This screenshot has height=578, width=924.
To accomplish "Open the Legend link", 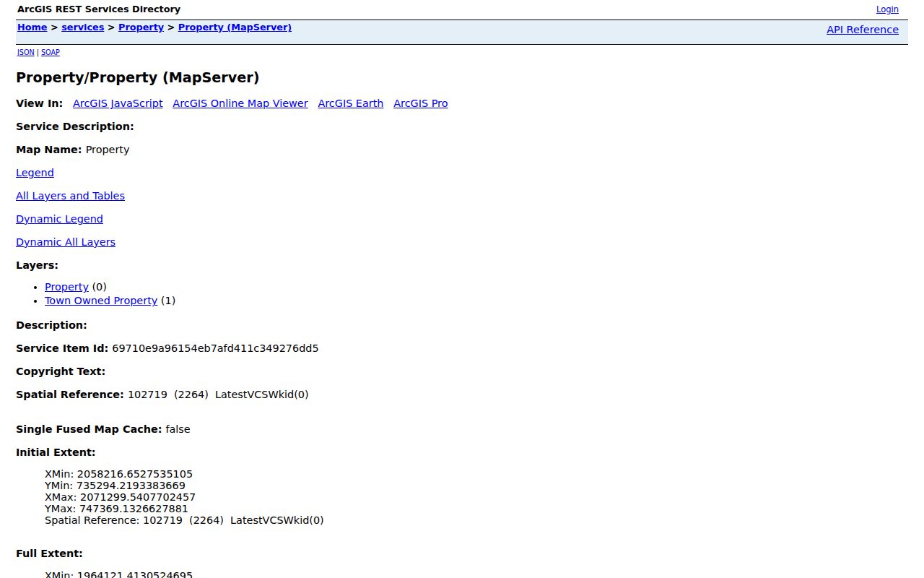I will pos(35,173).
